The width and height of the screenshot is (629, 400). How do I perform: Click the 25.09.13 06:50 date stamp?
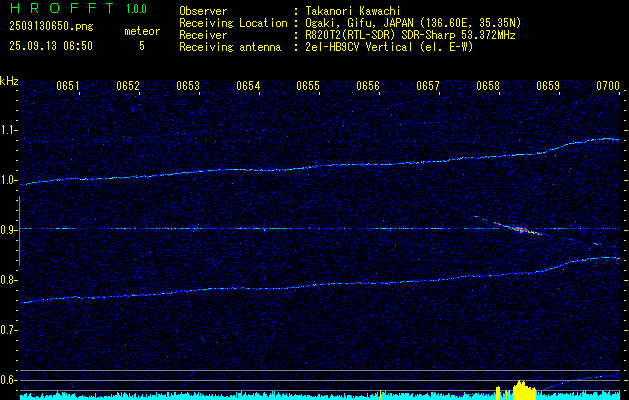coord(51,46)
